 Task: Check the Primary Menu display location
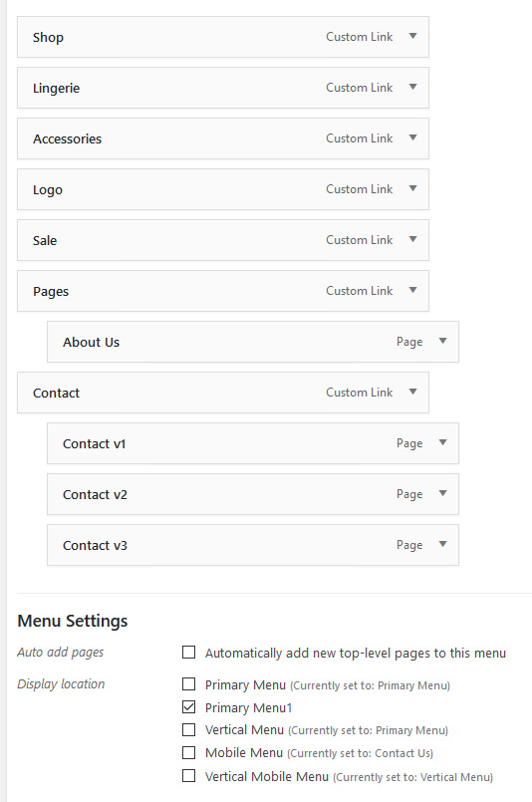click(188, 683)
